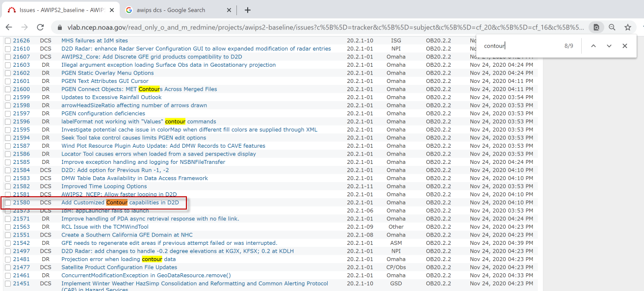Click version 20.2.1-11 in row 21582
This screenshot has height=291, width=644.
click(360, 186)
